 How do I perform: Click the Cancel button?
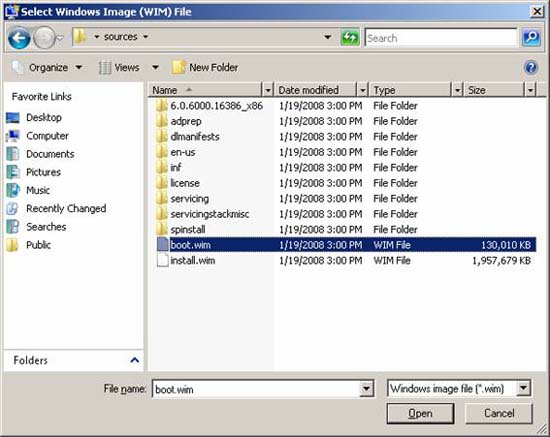[499, 414]
